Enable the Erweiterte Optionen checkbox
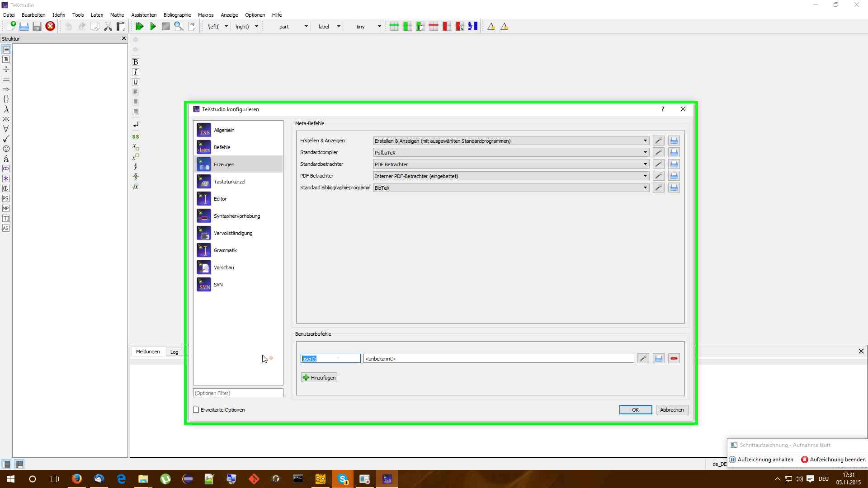 click(x=196, y=410)
